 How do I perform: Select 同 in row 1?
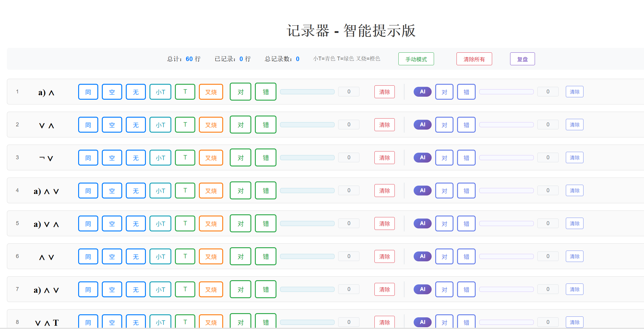(88, 92)
